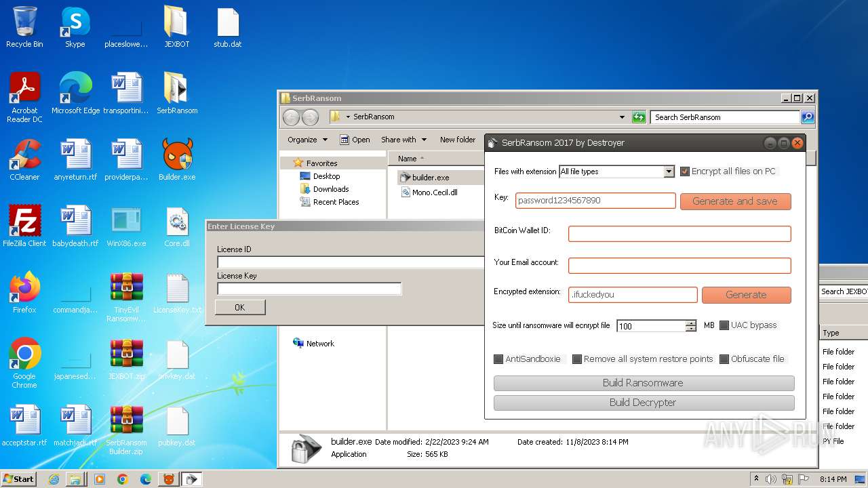Check Remove all system restore points
This screenshot has height=488, width=868.
[577, 359]
